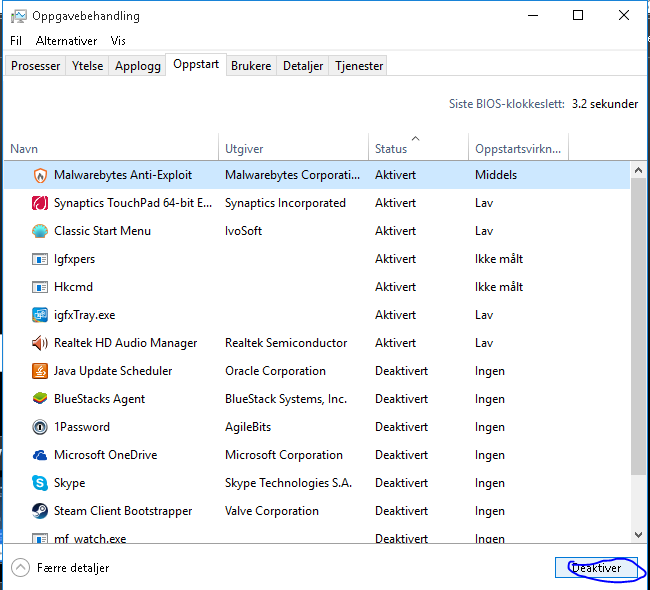The height and width of the screenshot is (590, 650).
Task: Click the BlueStacks Agent icon
Action: tap(40, 399)
